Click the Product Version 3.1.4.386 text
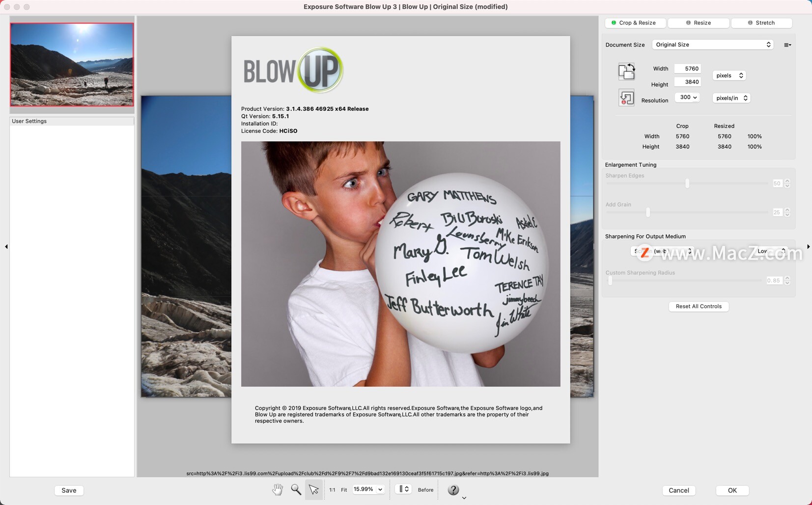The image size is (812, 505). click(x=305, y=109)
